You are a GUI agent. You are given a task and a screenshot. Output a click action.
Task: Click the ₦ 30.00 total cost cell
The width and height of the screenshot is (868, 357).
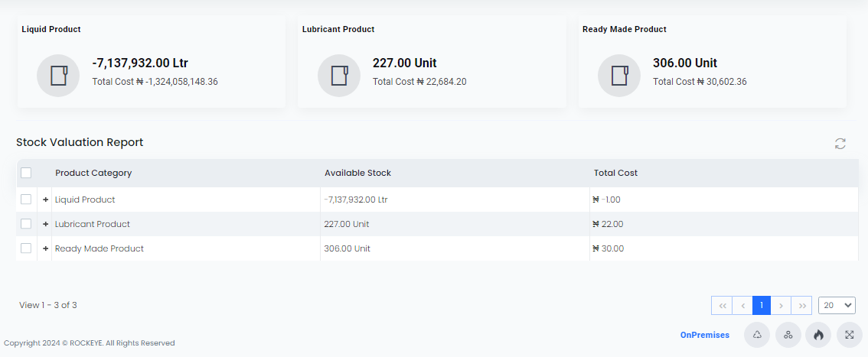724,248
